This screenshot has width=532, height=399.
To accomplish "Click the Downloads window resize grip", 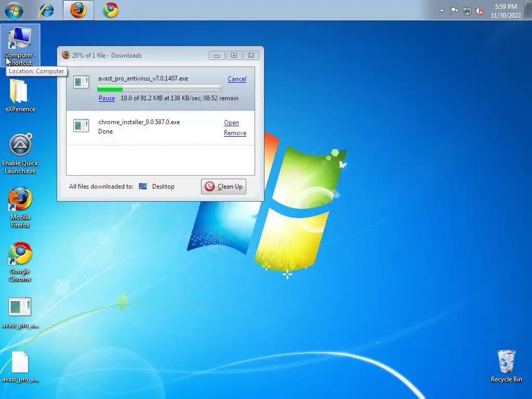I will pyautogui.click(x=258, y=195).
